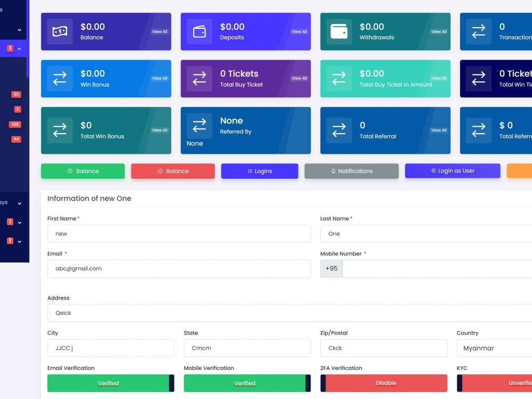Toggle Email Verification Verified switch
This screenshot has width=532, height=399.
tap(111, 383)
